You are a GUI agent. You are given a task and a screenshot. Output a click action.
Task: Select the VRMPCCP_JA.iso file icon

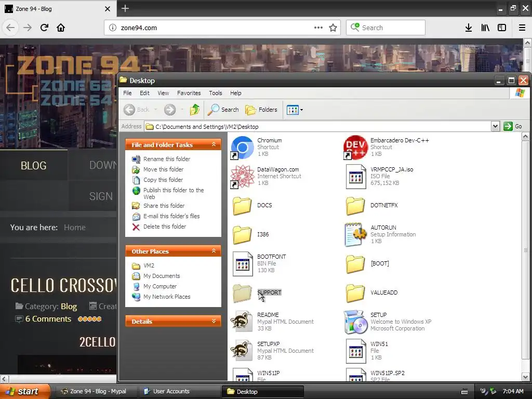[356, 177]
